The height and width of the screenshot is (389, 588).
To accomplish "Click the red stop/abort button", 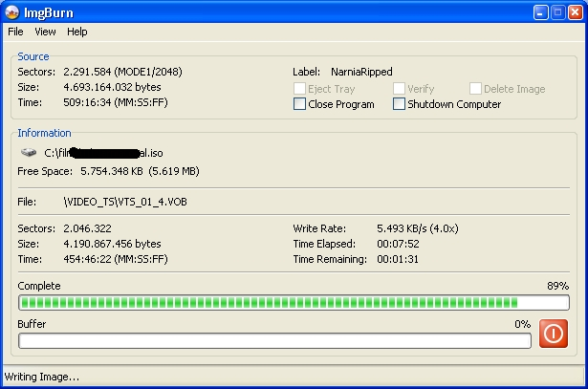I will coord(554,334).
